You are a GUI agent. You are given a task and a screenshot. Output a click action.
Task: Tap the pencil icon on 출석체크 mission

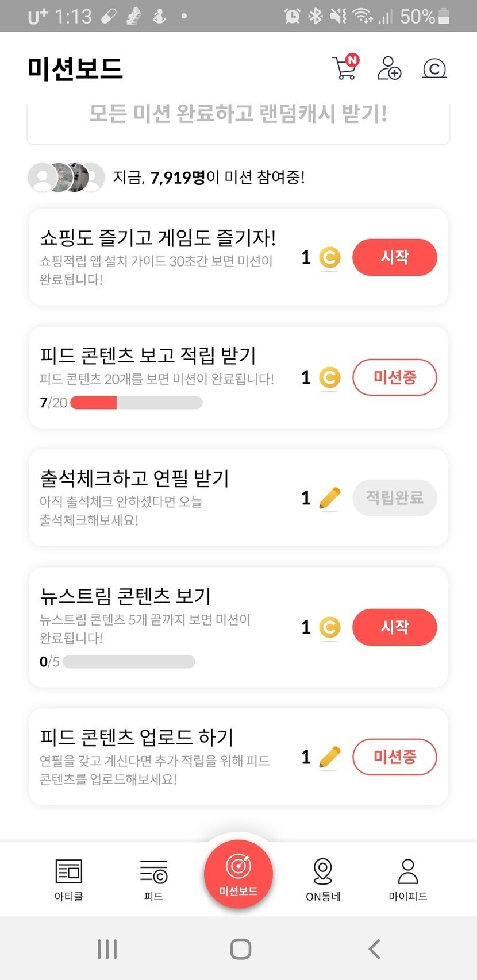click(x=329, y=498)
